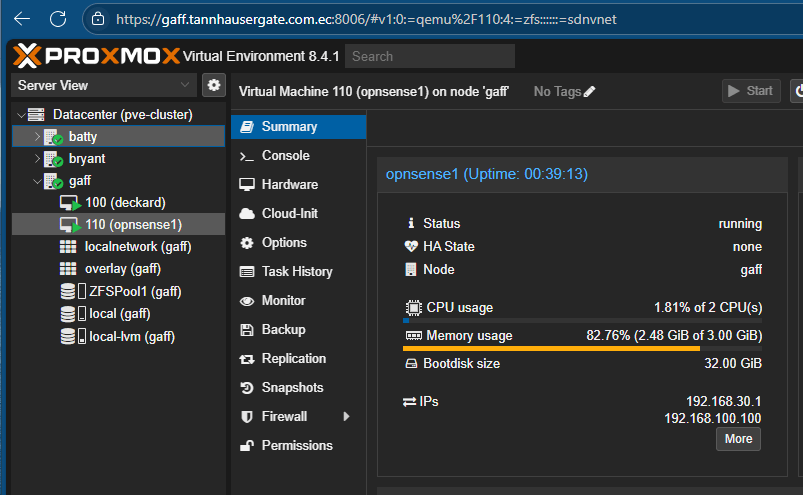Expand the Firewall submenu arrow

pyautogui.click(x=346, y=416)
